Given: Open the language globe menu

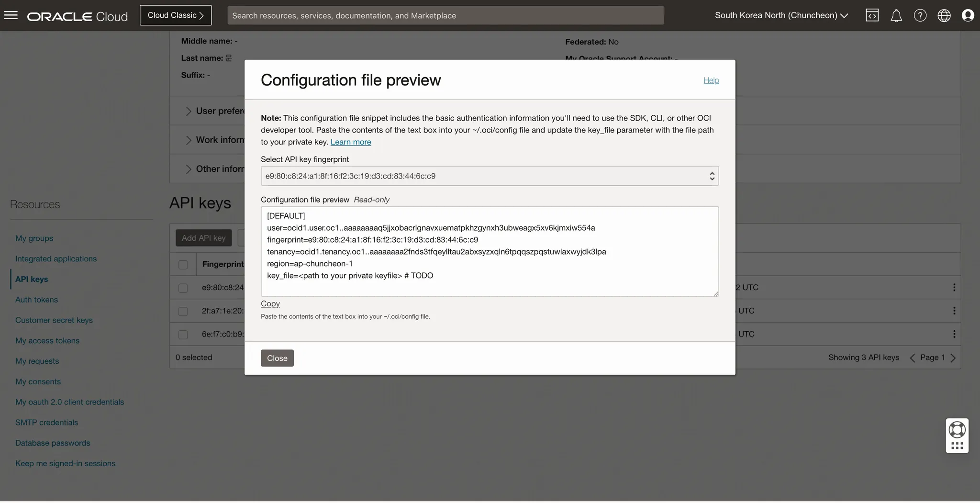Looking at the screenshot, I should (x=944, y=15).
